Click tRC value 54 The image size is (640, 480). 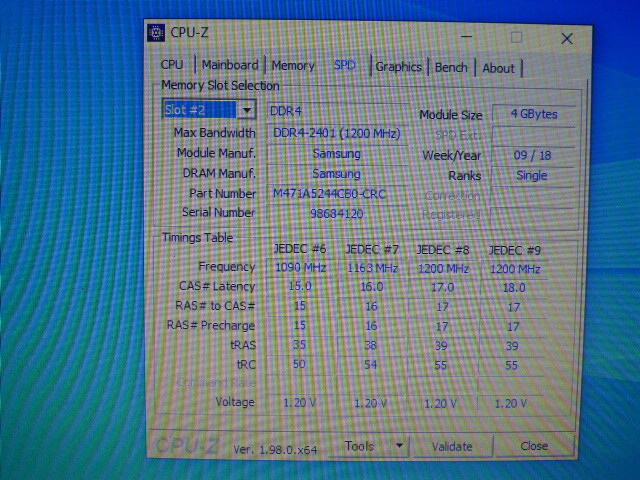[370, 365]
